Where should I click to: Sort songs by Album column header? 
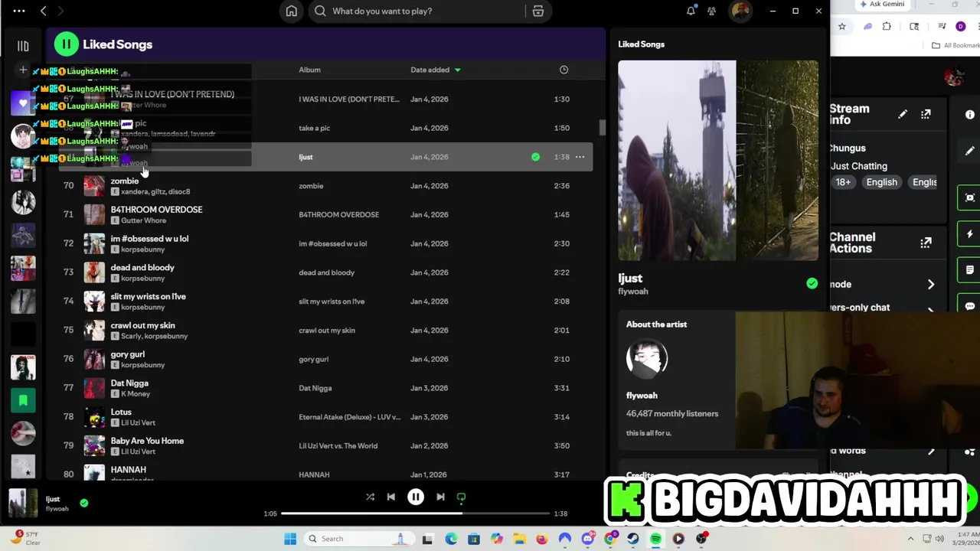tap(309, 70)
